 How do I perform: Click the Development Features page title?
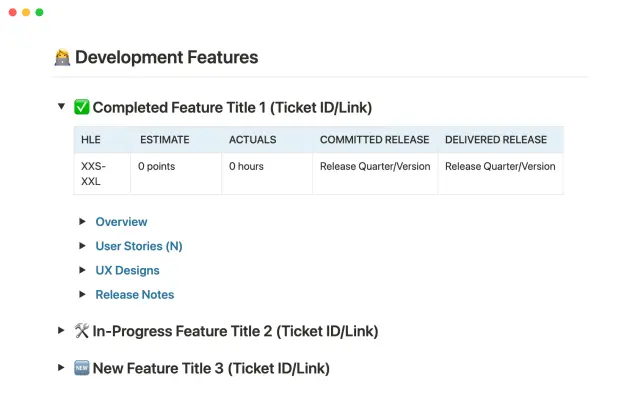pyautogui.click(x=167, y=57)
